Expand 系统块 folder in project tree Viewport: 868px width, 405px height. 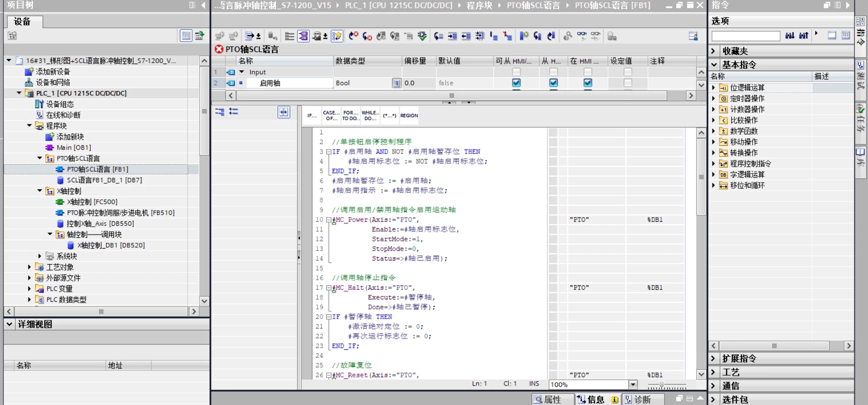(39, 256)
